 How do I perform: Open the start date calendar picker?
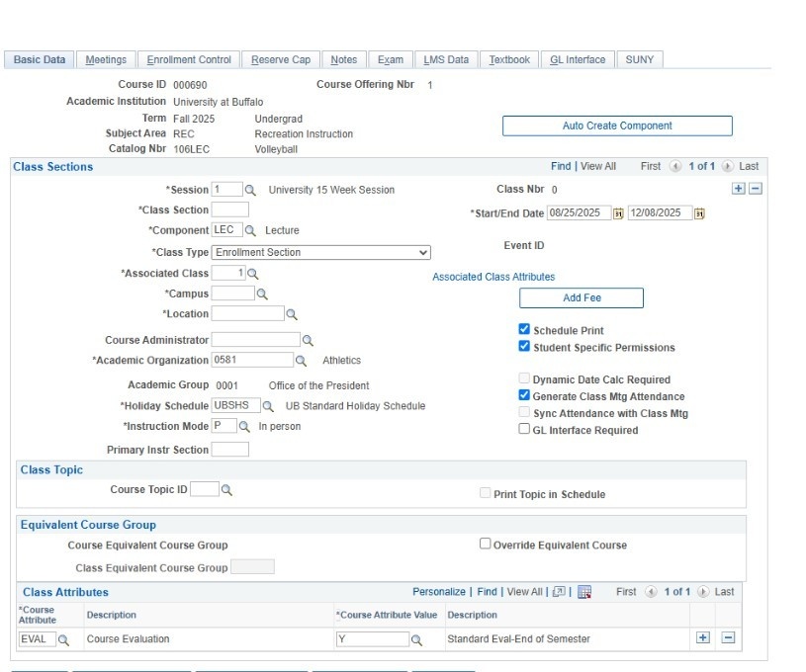click(618, 213)
